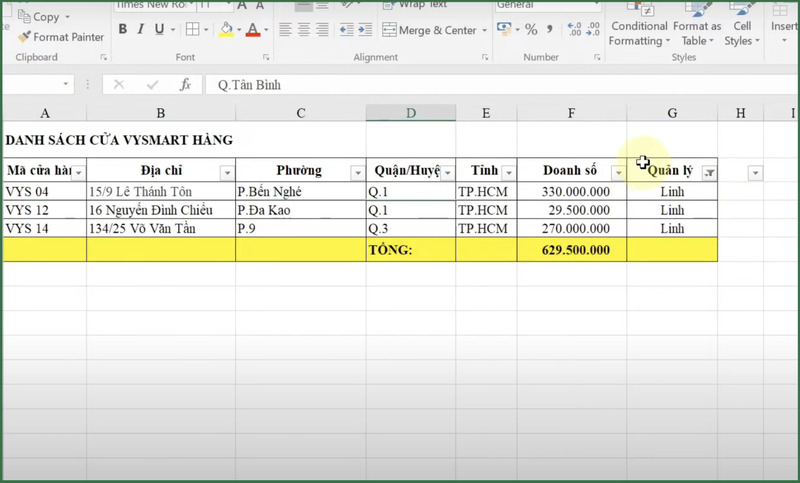Open the Accounting Number Format icon
This screenshot has width=800, height=483.
pyautogui.click(x=505, y=30)
